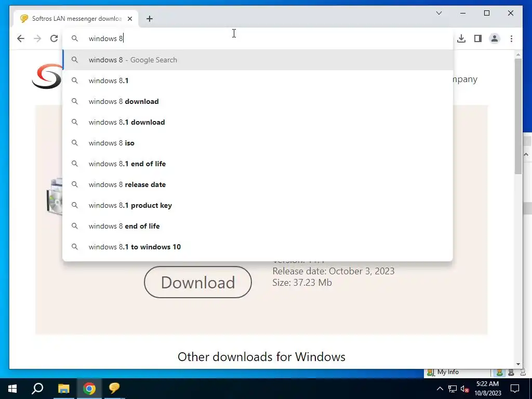532x399 pixels.
Task: Click the large Download button
Action: 198,282
